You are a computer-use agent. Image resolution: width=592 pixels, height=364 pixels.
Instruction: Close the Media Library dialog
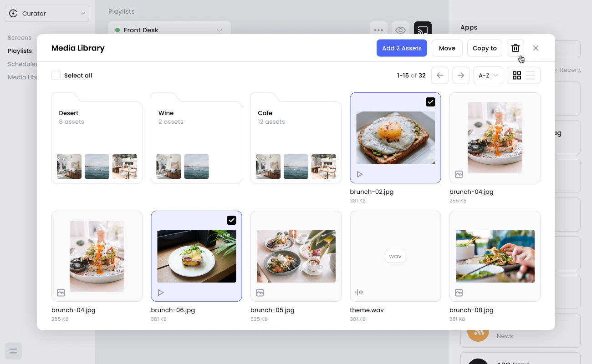536,48
